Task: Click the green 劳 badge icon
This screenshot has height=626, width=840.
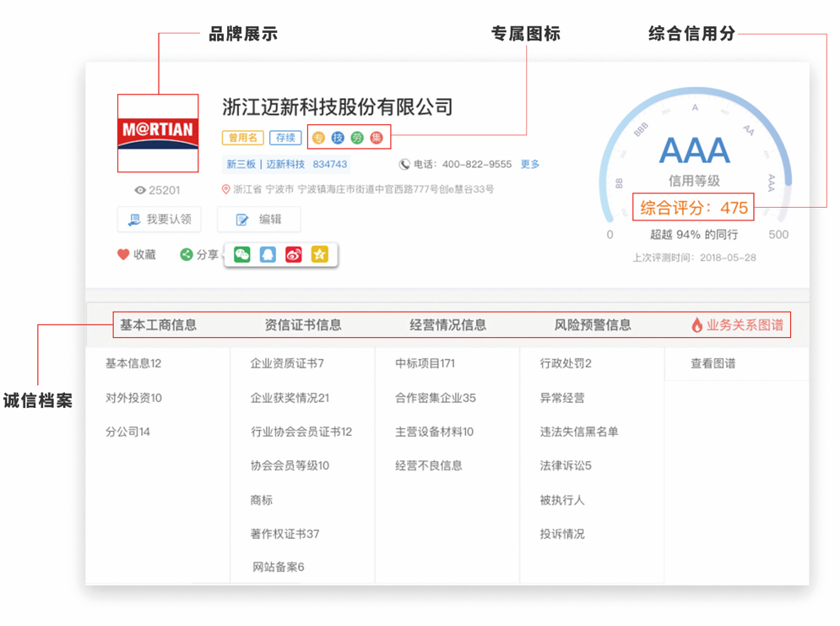Action: 357,138
